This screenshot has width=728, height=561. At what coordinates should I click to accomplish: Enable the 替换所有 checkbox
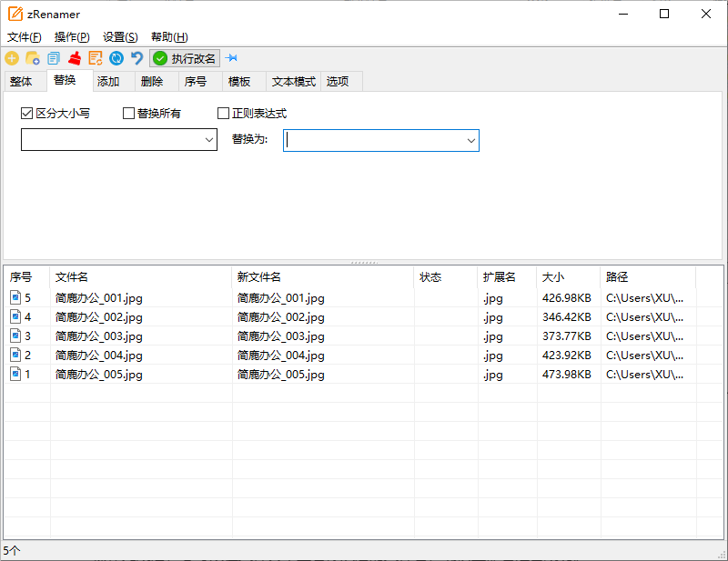point(128,114)
